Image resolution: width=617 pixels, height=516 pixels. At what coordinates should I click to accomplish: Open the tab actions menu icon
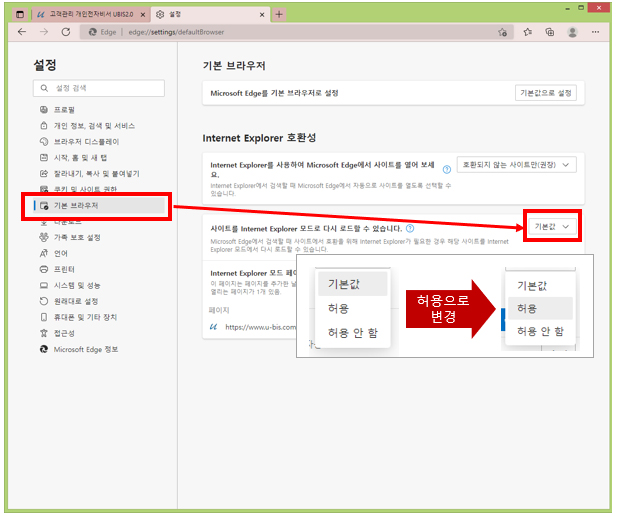20,15
